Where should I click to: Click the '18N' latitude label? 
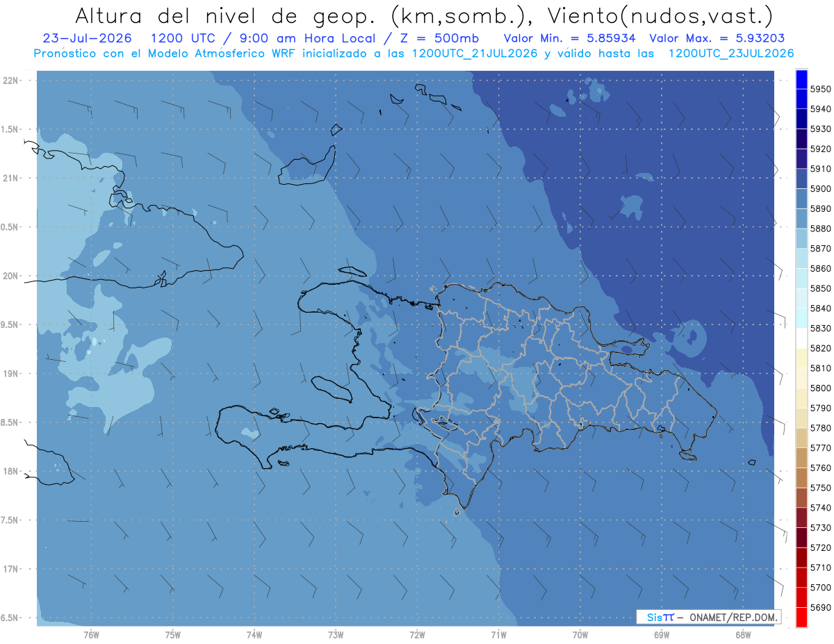click(x=10, y=471)
